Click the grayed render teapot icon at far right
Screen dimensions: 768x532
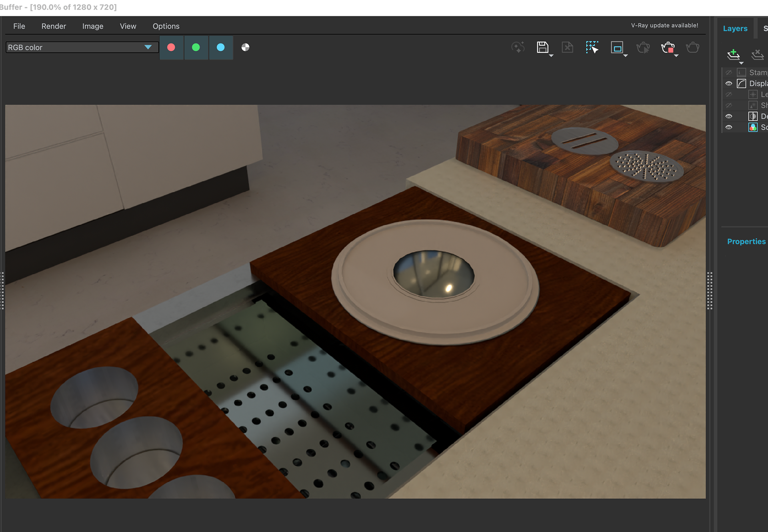[692, 48]
